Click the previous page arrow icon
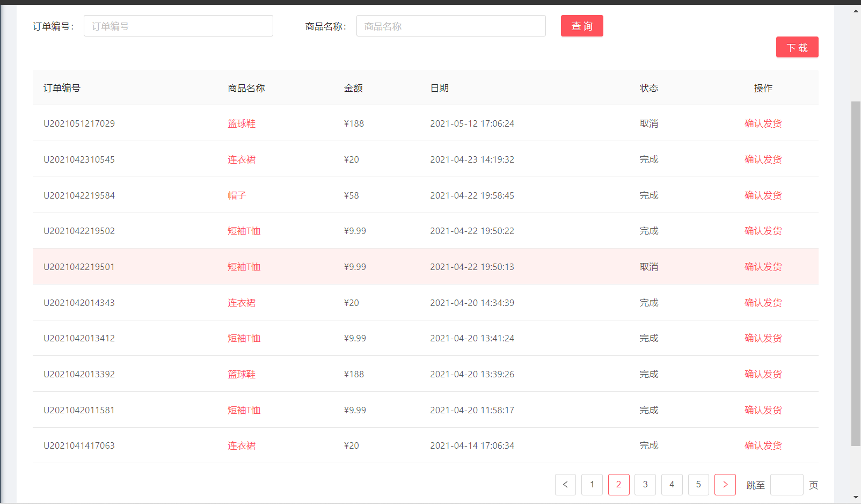This screenshot has width=861, height=504. [x=565, y=485]
